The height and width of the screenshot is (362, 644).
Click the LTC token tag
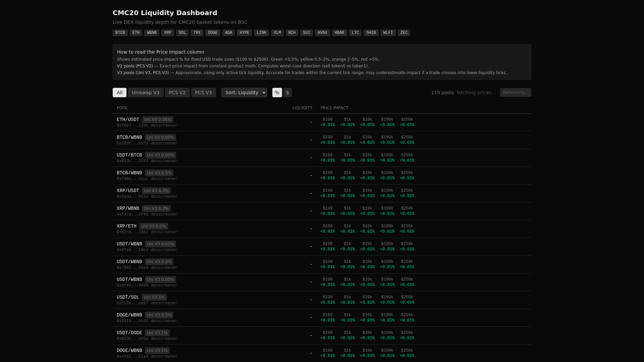coord(355,33)
